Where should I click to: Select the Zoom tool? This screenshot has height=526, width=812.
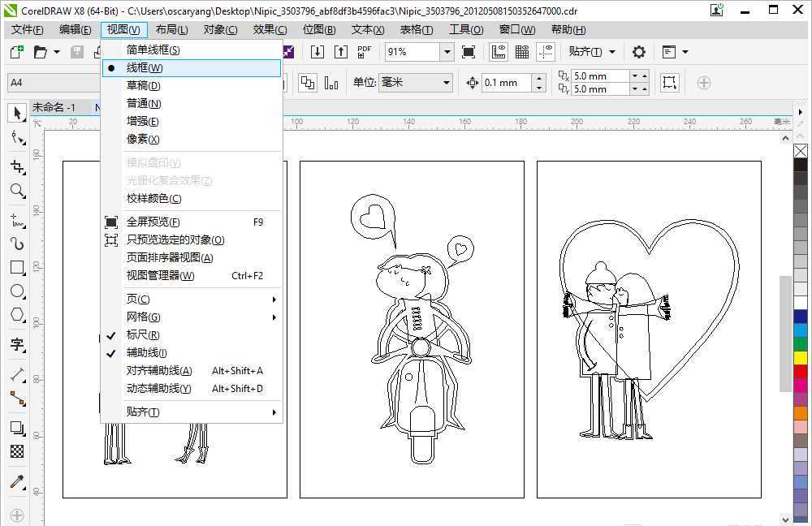coord(17,191)
